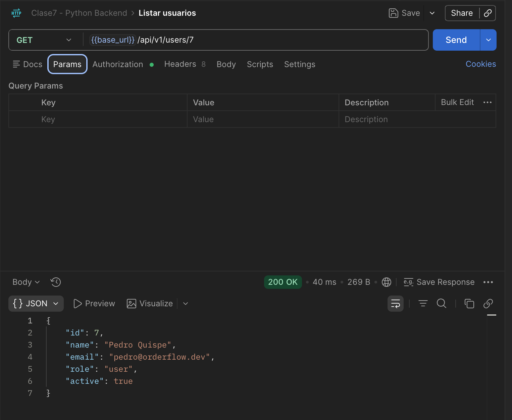Go to the Settings tab

click(300, 64)
